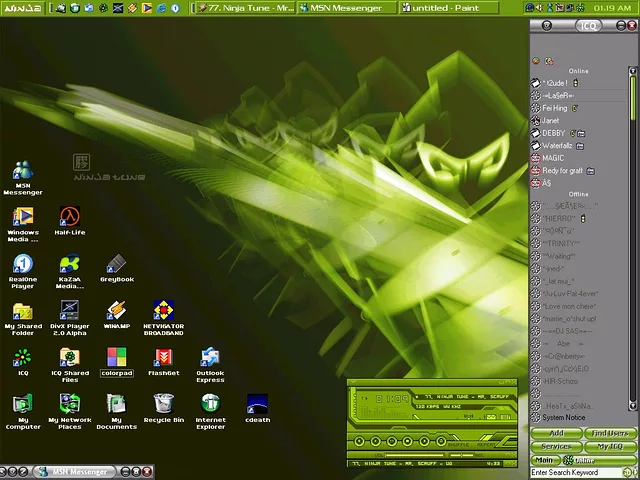The image size is (640, 480).
Task: Click the Winamp balance slider
Action: (462, 455)
